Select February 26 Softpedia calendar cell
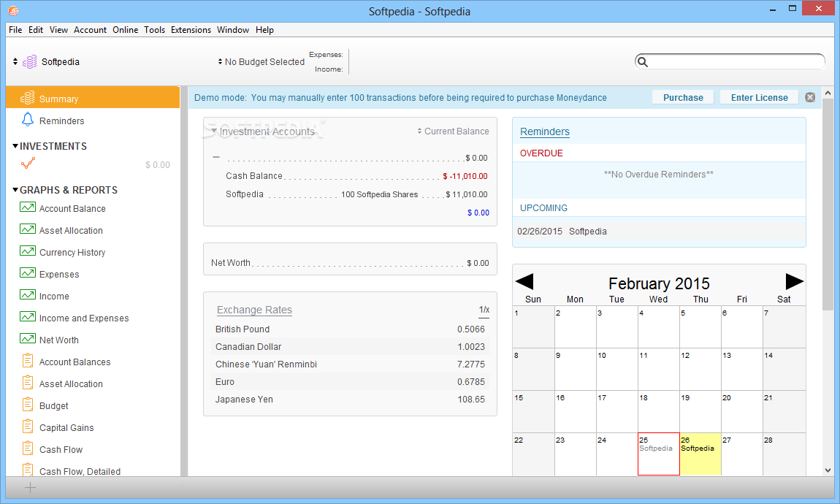 coord(700,454)
